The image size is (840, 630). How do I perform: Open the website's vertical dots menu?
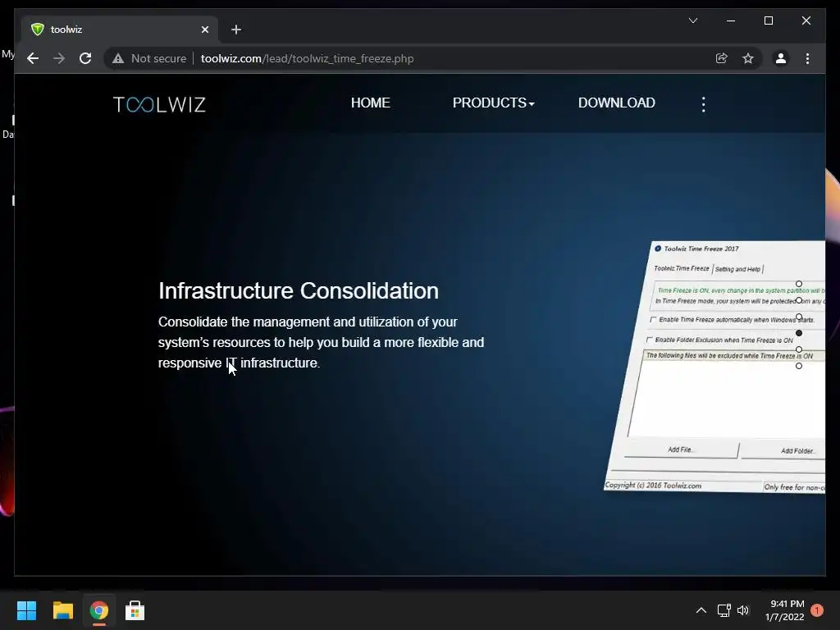click(x=703, y=104)
